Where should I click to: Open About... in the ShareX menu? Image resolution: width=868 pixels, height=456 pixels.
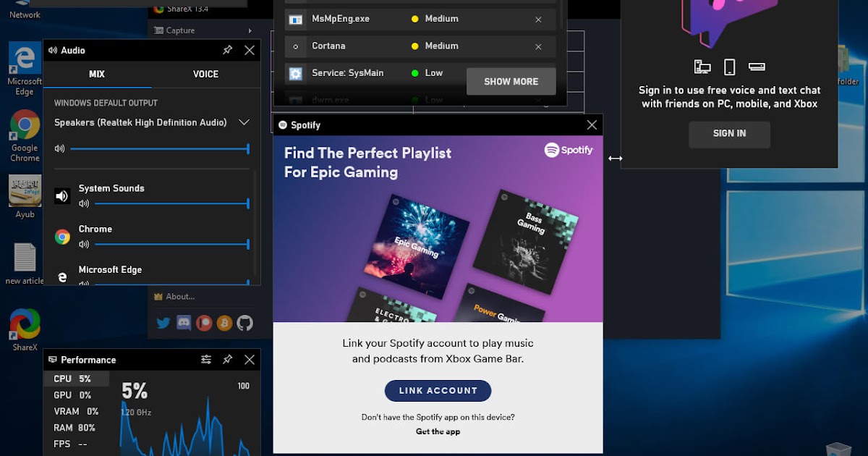(182, 296)
